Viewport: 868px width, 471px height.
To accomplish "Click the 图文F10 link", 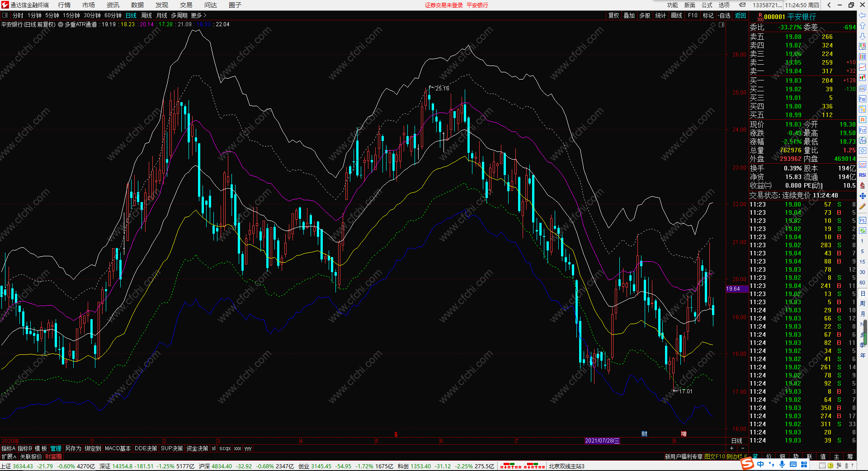I will (x=714, y=457).
